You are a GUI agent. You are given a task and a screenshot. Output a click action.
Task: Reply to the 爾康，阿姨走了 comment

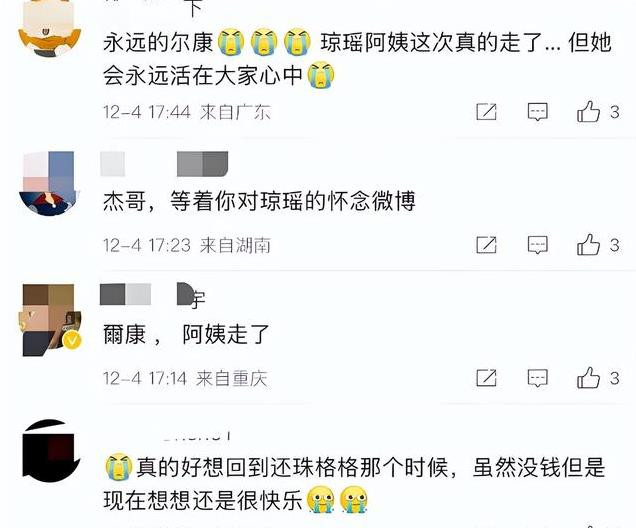[x=537, y=378]
